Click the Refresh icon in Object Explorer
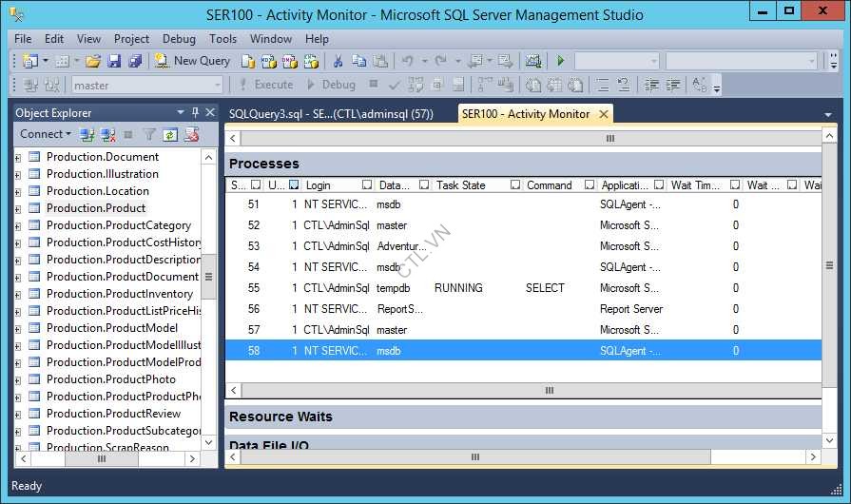Screen dimensions: 851x504 170,135
